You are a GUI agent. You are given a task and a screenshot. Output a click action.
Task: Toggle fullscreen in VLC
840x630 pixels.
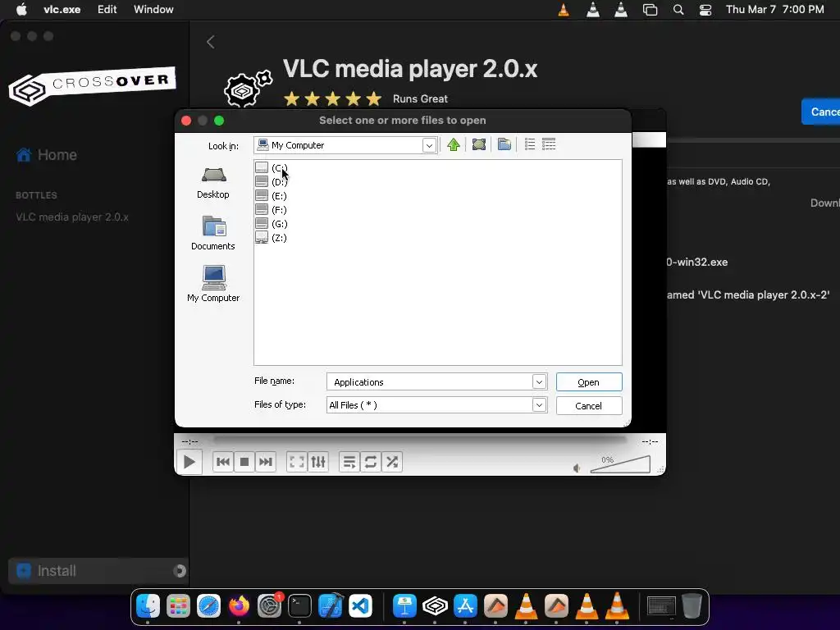296,462
